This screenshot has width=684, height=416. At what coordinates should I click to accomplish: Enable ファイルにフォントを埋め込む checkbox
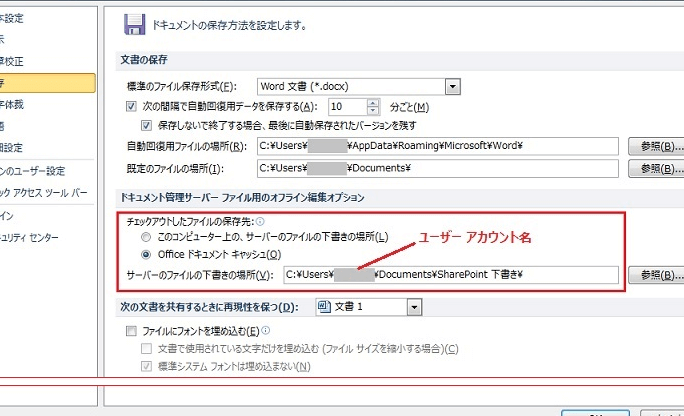(131, 331)
